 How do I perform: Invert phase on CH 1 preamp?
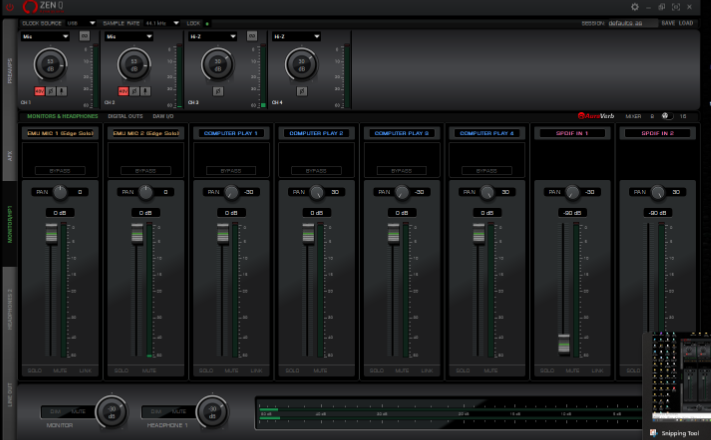click(x=51, y=91)
